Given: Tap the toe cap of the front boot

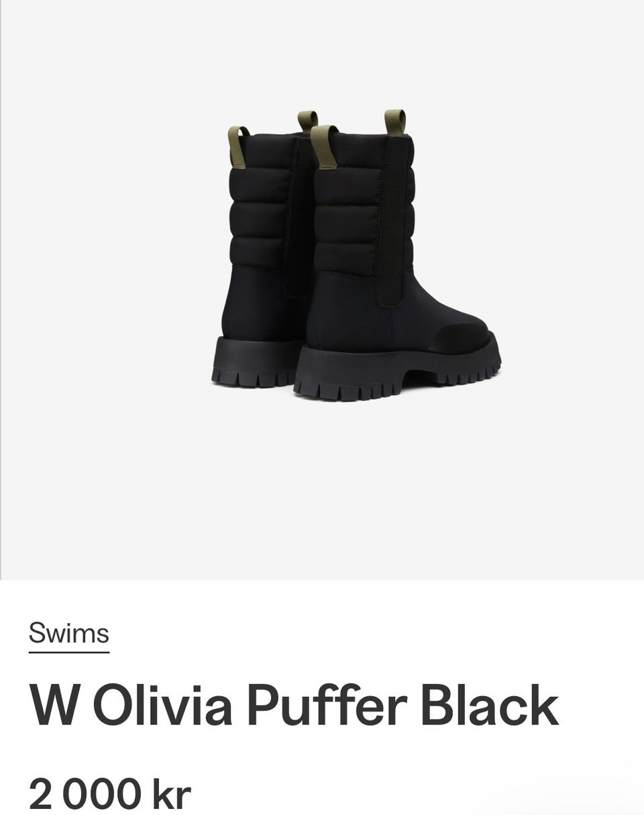Looking at the screenshot, I should (463, 334).
